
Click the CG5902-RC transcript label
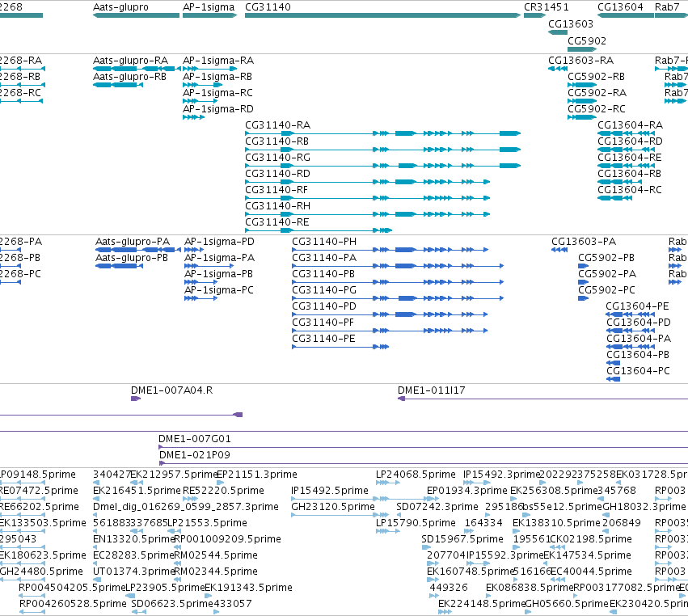coord(597,109)
